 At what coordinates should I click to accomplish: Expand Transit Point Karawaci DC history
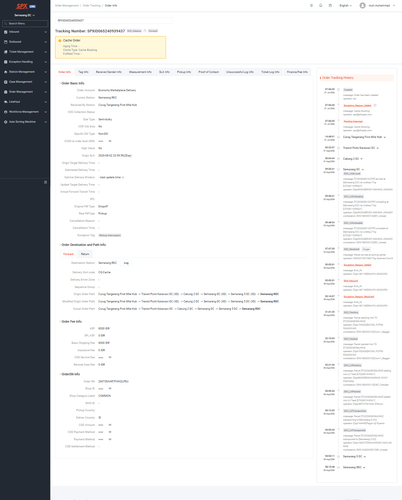(x=378, y=148)
